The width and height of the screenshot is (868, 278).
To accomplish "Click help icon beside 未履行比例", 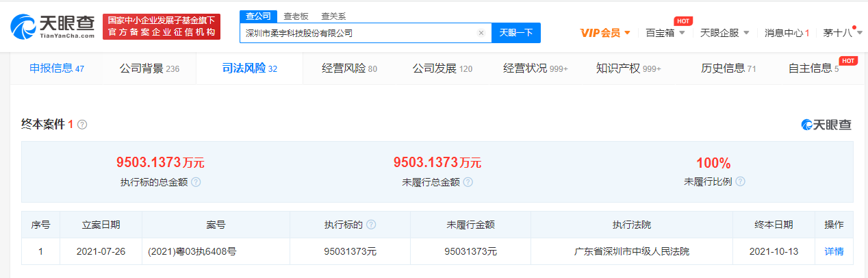I will [740, 182].
